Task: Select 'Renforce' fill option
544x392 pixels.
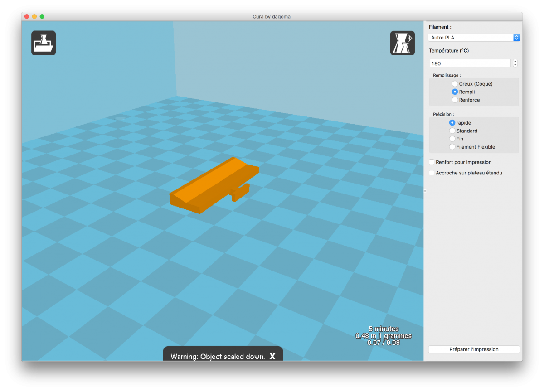Action: coord(466,100)
